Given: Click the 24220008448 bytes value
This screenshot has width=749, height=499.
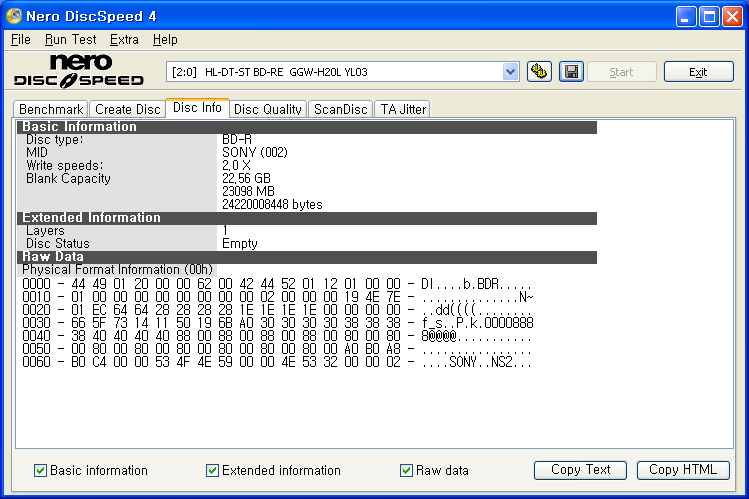Looking at the screenshot, I should (x=272, y=204).
